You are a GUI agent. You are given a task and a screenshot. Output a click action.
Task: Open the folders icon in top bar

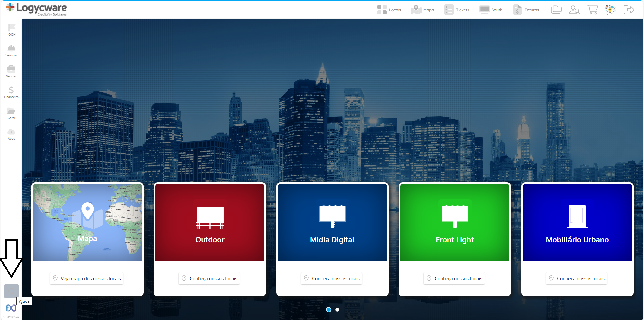pos(556,10)
